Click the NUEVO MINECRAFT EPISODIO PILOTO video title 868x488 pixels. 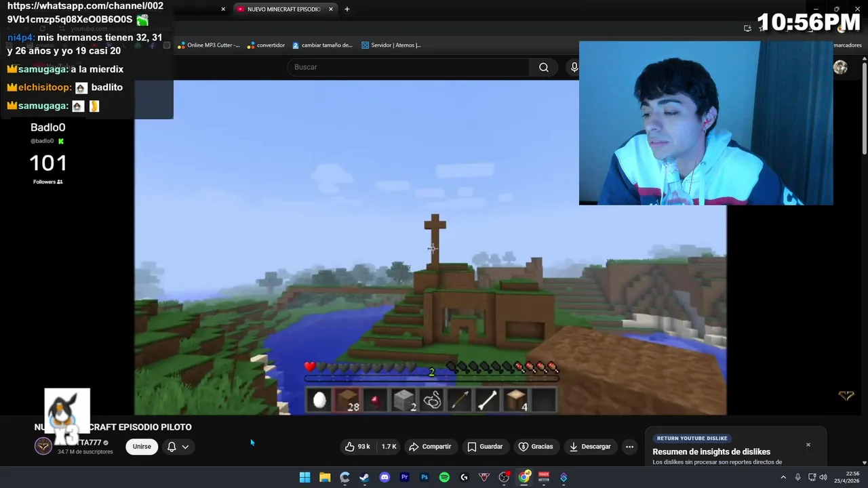click(113, 427)
